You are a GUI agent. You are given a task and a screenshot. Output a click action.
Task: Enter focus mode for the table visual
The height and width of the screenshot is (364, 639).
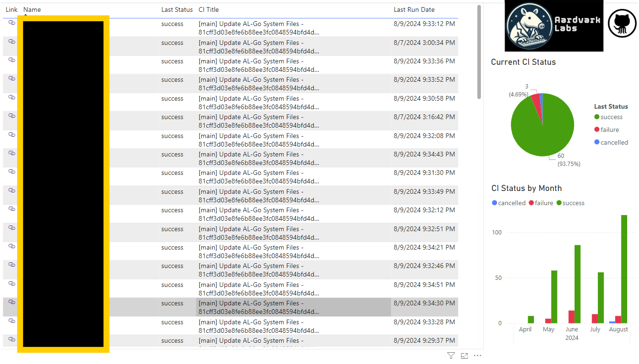(464, 355)
